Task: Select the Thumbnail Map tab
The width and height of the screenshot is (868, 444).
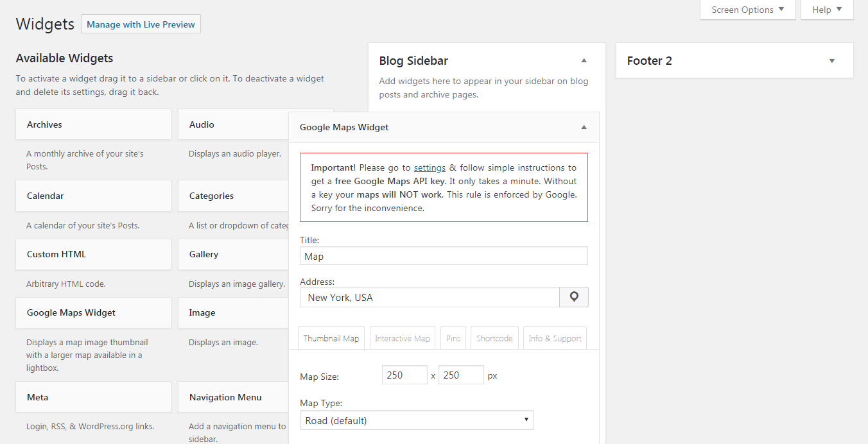Action: click(x=331, y=338)
